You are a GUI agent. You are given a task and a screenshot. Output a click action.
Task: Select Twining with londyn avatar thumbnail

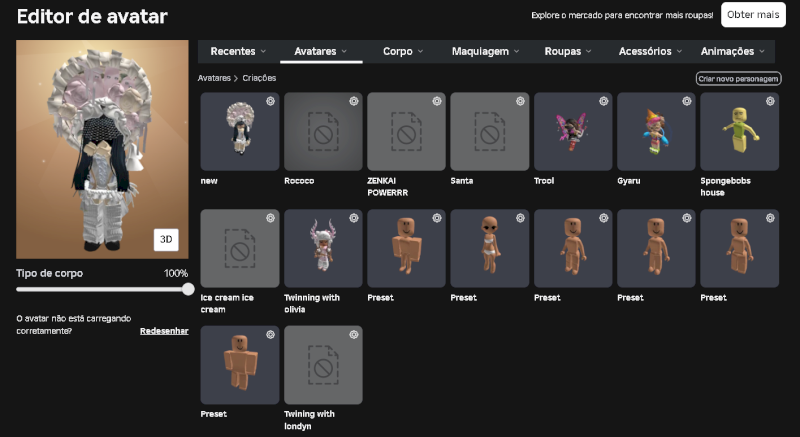(323, 365)
